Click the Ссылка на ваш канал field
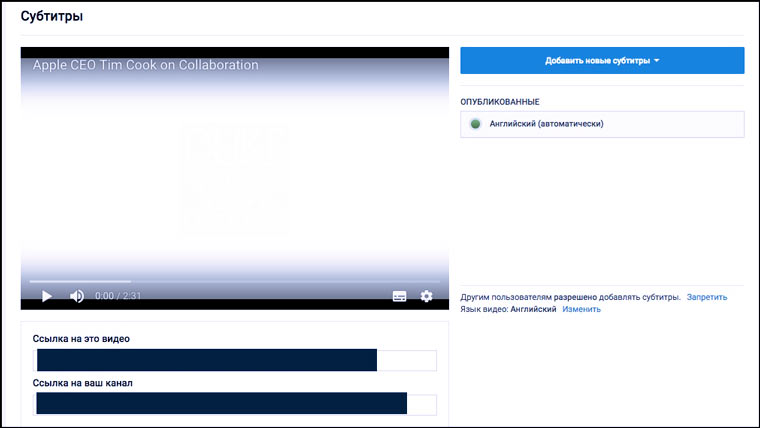Viewport: 760px width, 428px height. pos(235,404)
